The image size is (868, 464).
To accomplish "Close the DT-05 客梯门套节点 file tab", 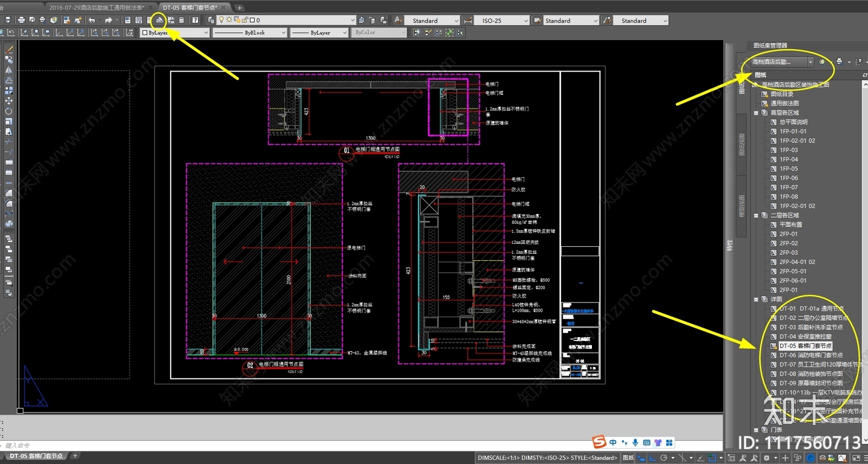I will pyautogui.click(x=224, y=8).
